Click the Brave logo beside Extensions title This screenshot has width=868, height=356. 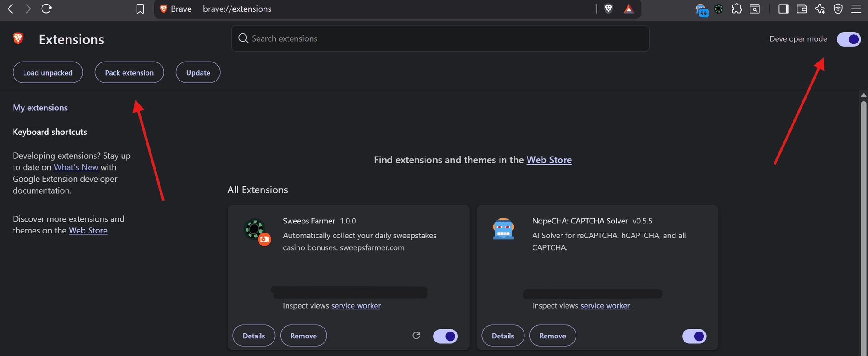point(18,38)
